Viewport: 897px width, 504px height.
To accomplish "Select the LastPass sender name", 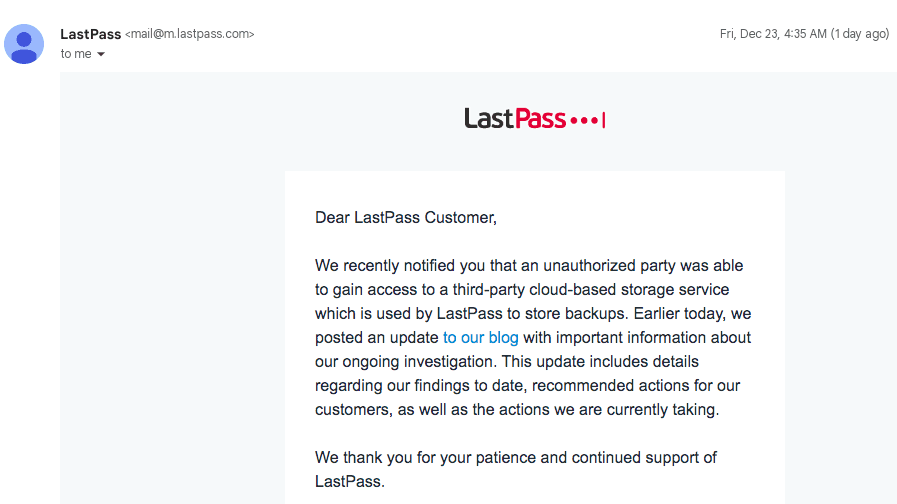I will coord(90,34).
